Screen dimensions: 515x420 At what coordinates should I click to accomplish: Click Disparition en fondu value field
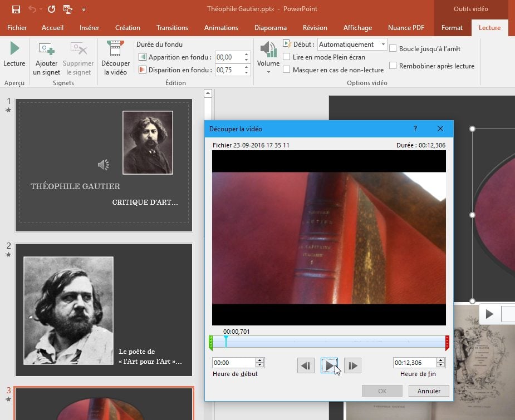click(229, 70)
